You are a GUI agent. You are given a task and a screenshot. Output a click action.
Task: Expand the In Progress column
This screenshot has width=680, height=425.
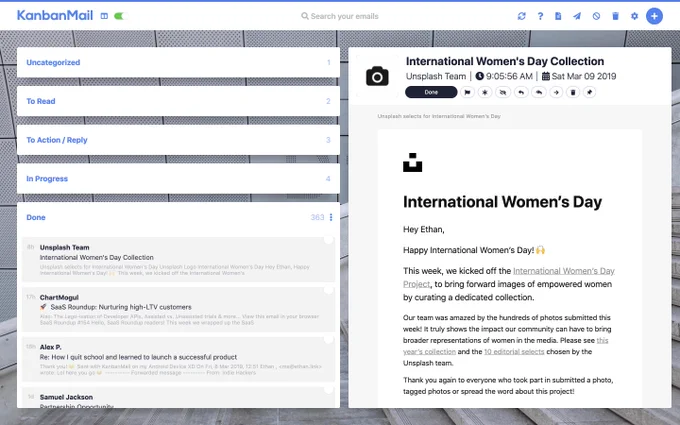coord(178,179)
